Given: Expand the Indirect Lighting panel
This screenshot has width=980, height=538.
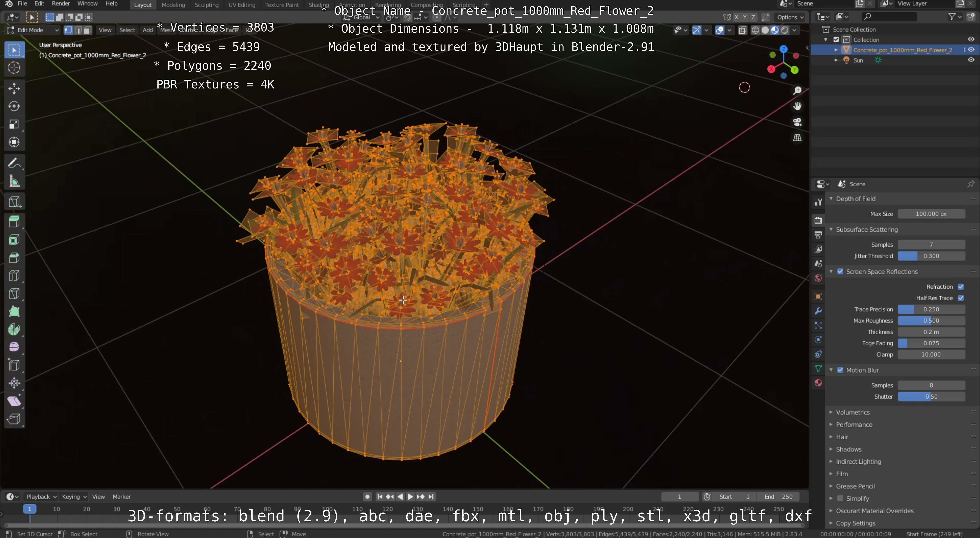Looking at the screenshot, I should click(x=858, y=462).
